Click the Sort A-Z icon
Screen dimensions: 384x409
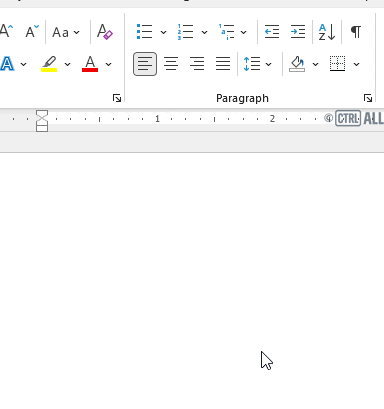(x=327, y=32)
